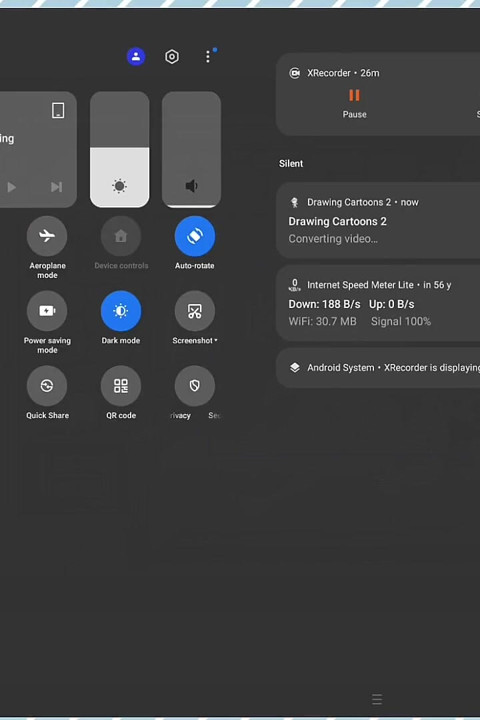
Task: Toggle Power saving mode
Action: 47,311
